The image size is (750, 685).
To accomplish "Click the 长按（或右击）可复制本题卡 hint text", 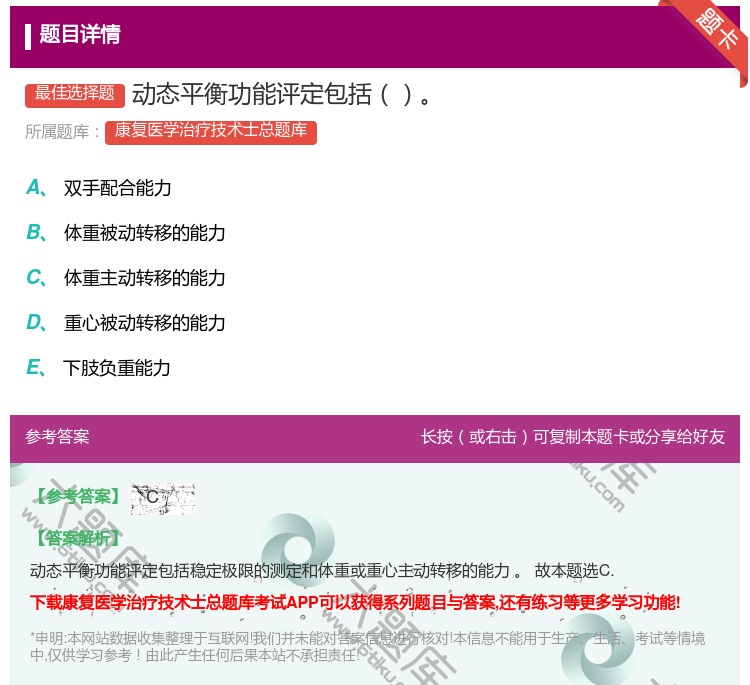I will pos(573,437).
